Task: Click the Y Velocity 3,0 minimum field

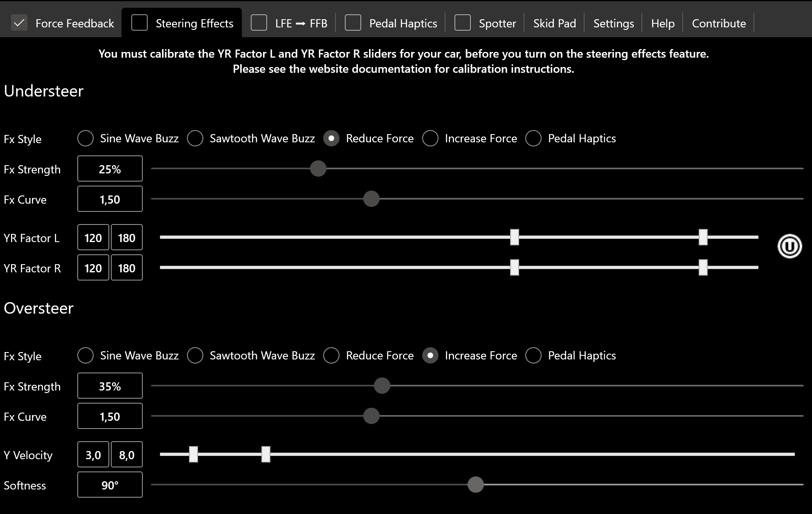Action: pos(93,455)
